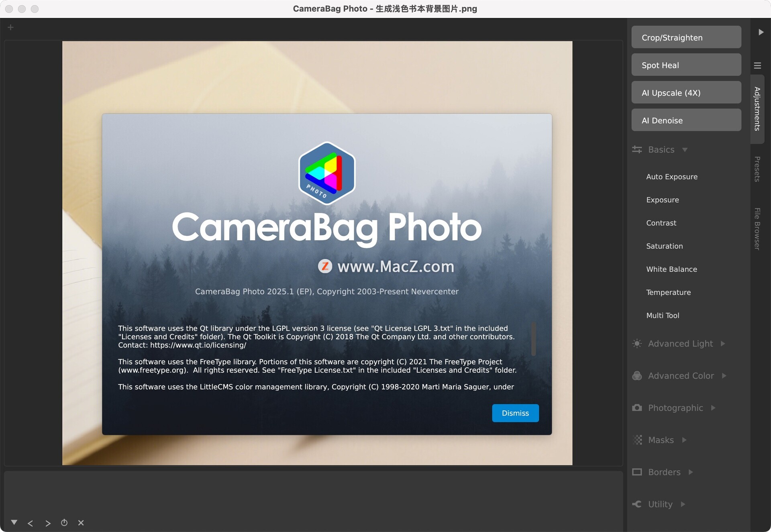Apply AI Denoise
The width and height of the screenshot is (771, 532).
pos(686,120)
